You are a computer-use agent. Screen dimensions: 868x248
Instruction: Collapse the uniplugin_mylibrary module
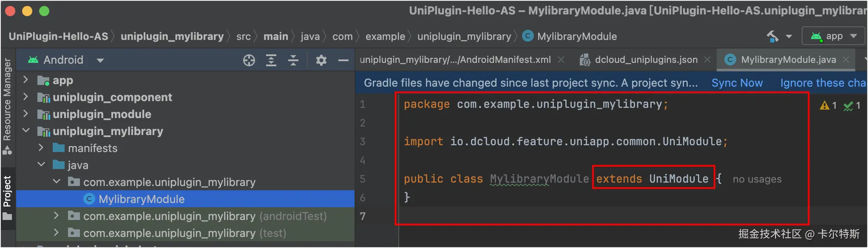coord(26,131)
